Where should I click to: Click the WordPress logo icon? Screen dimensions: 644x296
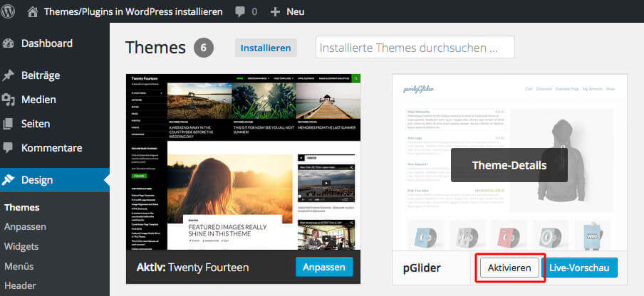[7, 11]
